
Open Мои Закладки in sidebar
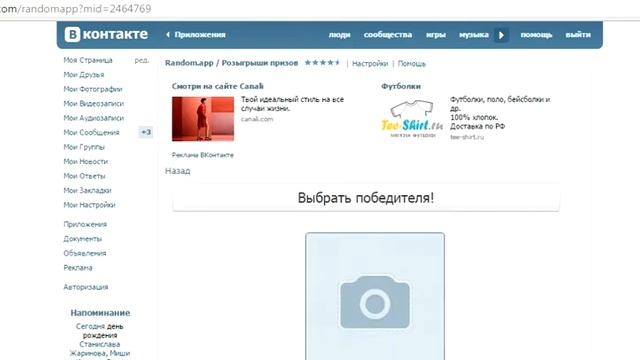(87, 191)
